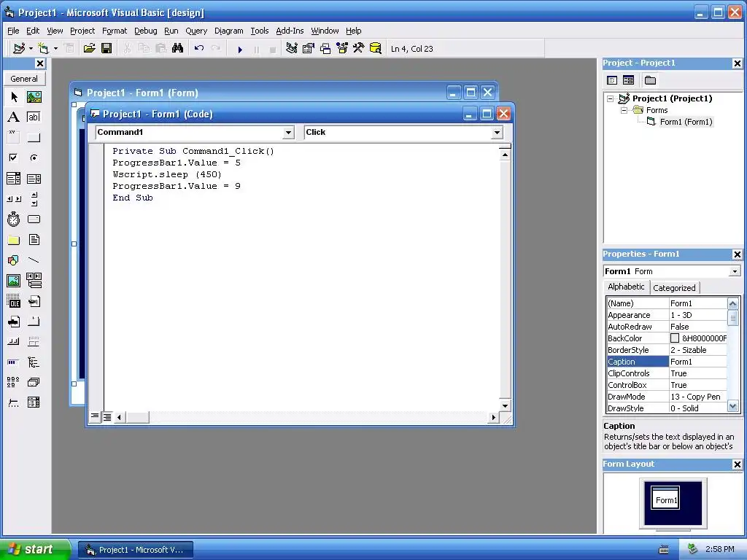747x560 pixels.
Task: Switch to Procedure View in code window
Action: [95, 416]
